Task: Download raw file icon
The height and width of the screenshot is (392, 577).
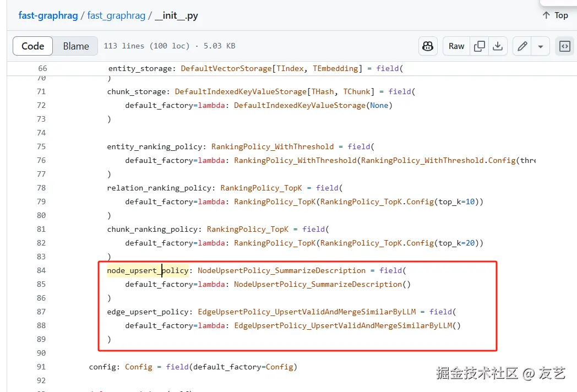Action: coord(498,46)
